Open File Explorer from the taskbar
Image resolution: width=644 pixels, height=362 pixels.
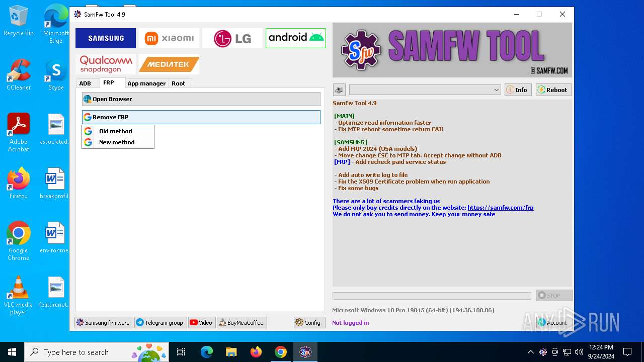pyautogui.click(x=231, y=352)
